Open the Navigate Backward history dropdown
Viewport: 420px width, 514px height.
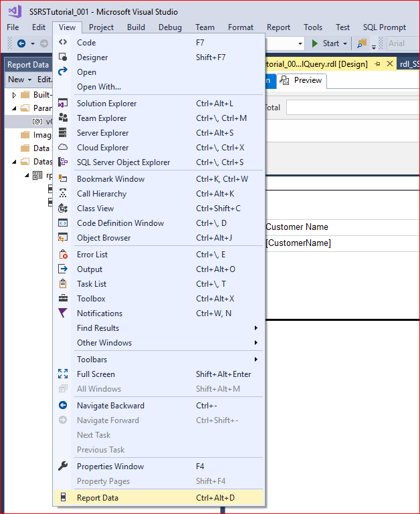(32, 43)
